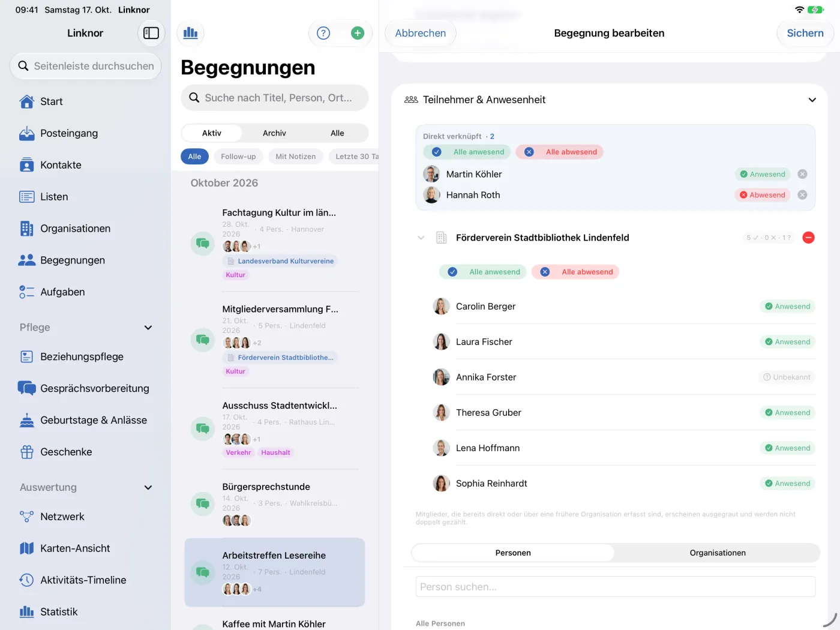The width and height of the screenshot is (840, 630).
Task: Collapse the Förderverein Stadtbibliothek Lindenfeld group
Action: [421, 238]
